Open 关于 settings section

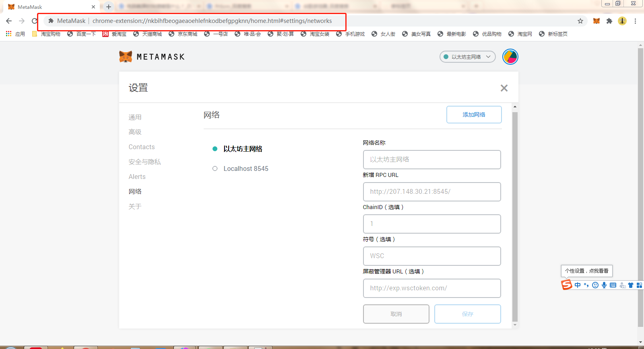pos(135,206)
